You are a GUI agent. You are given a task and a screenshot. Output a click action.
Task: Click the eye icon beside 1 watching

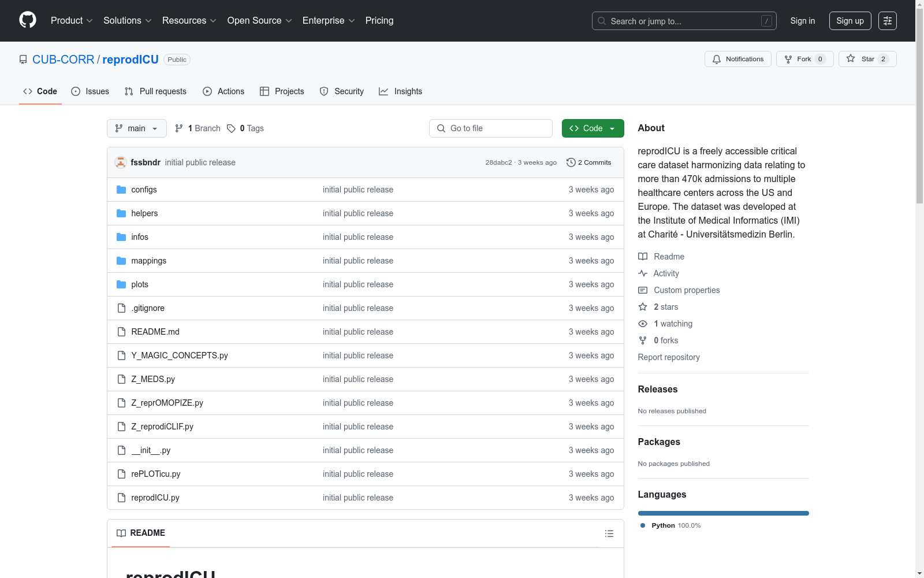643,324
